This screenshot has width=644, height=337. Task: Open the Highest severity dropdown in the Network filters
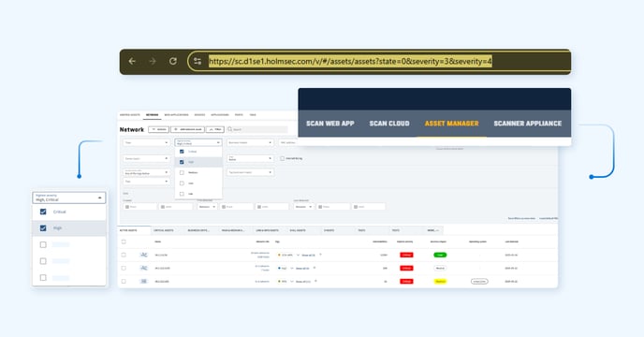click(198, 142)
